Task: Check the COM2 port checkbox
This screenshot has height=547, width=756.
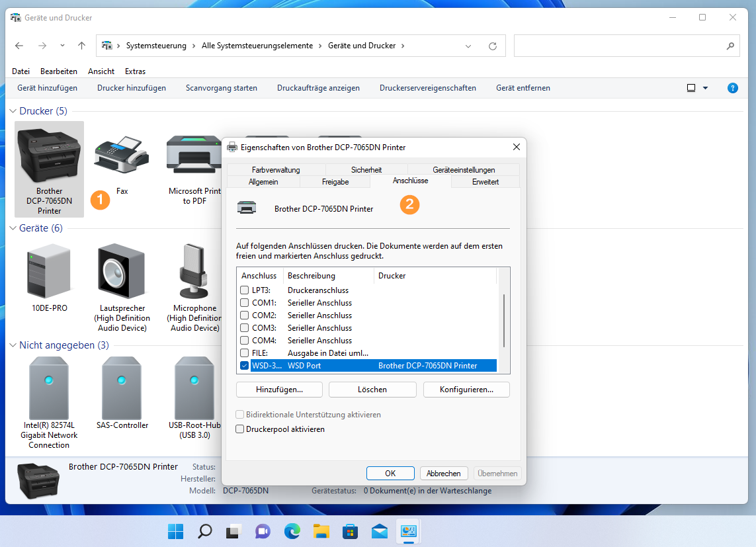Action: 245,316
